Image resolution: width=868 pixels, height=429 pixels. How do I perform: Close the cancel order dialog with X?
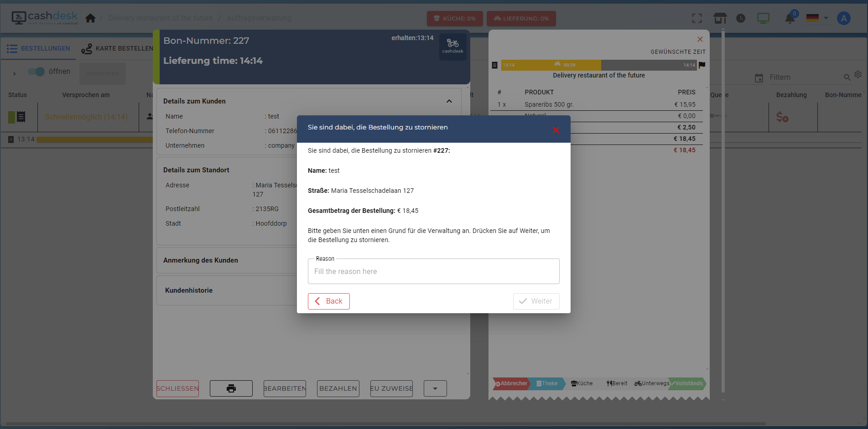pos(556,130)
